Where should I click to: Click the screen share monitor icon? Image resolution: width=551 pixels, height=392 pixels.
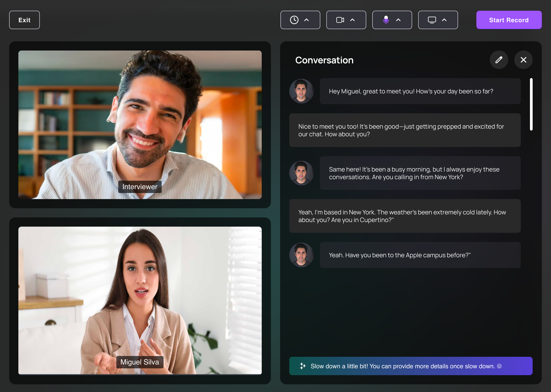tap(432, 20)
